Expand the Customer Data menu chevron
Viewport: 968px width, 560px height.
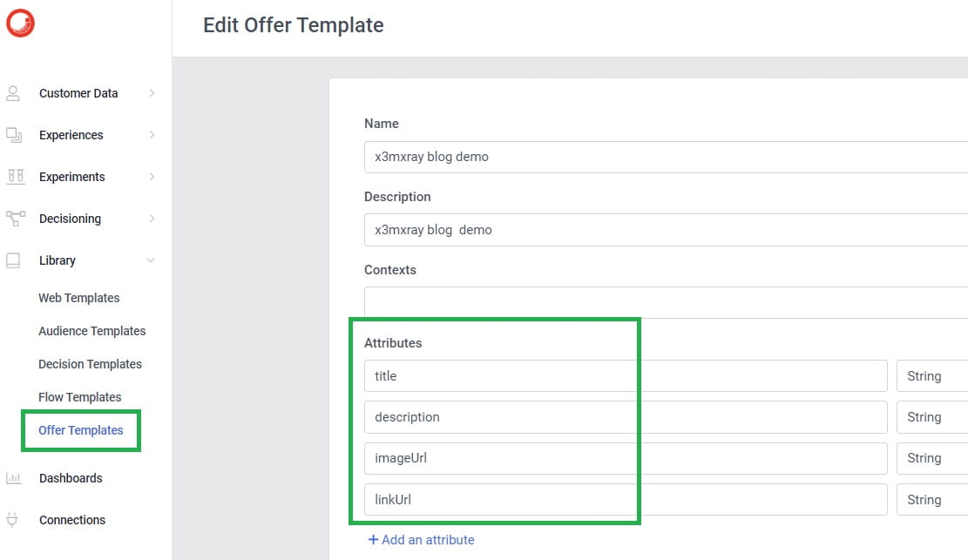coord(152,93)
